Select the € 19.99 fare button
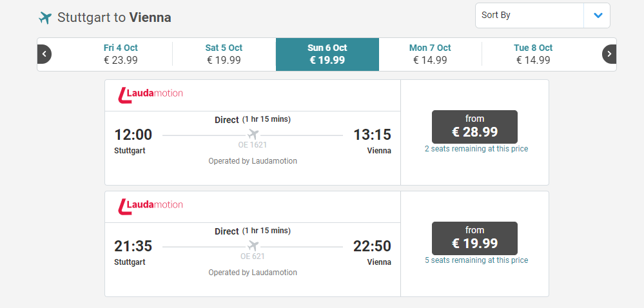The width and height of the screenshot is (644, 308). (x=474, y=238)
